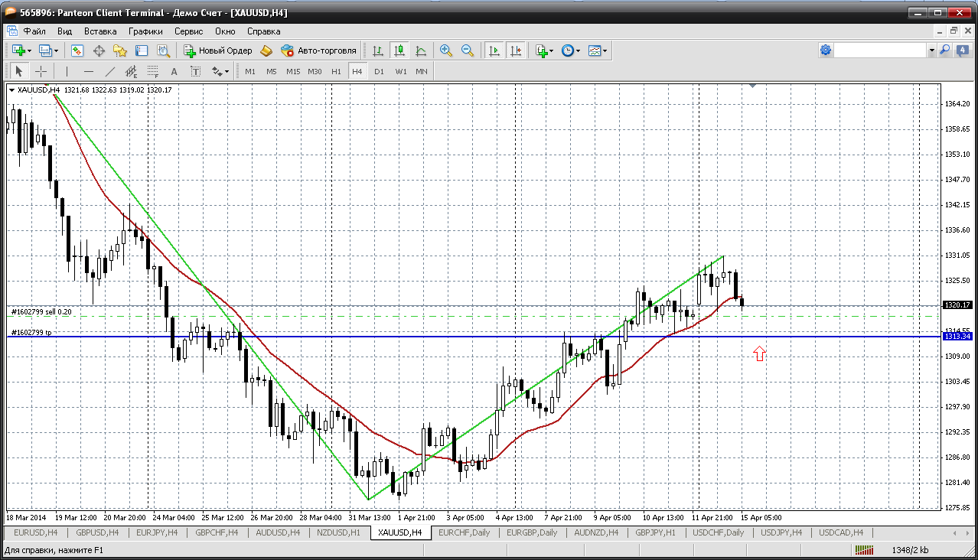Switch to the GBPUSD,H4 chart tab
Screen dimensions: 978x560
pos(97,532)
